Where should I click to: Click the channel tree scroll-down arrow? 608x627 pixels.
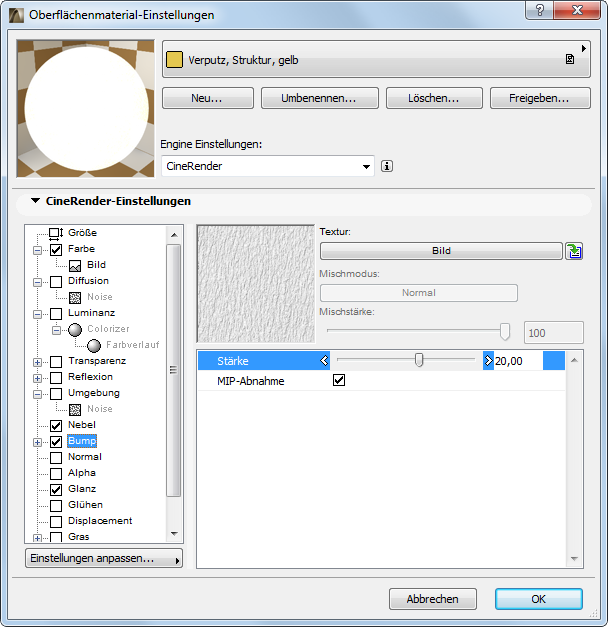click(x=174, y=534)
